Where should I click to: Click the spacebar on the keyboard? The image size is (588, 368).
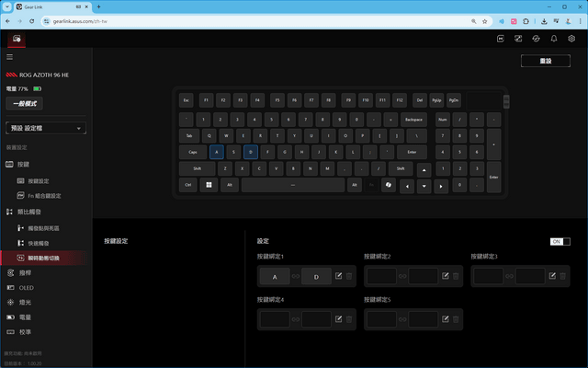[293, 185]
